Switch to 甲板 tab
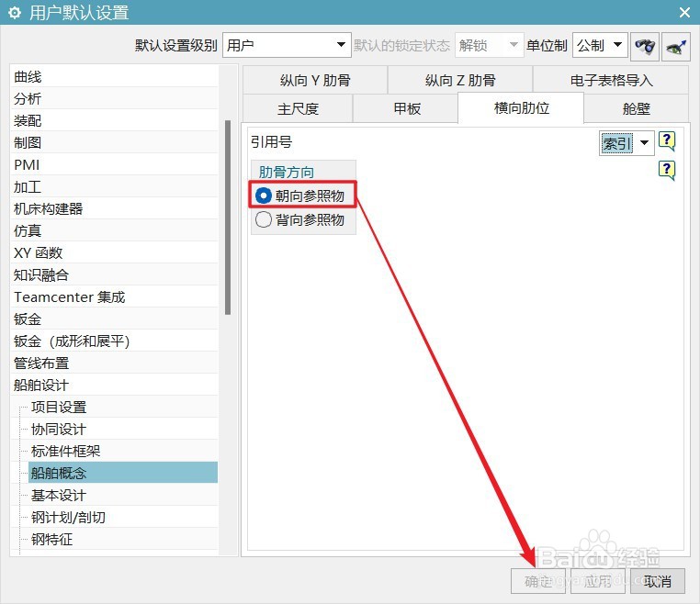The image size is (700, 604). tap(407, 108)
